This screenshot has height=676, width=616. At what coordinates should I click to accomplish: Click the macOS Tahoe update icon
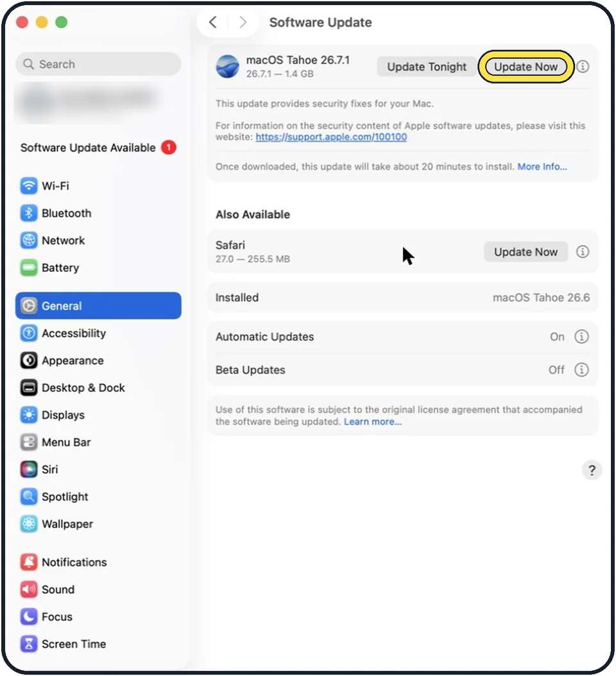[x=227, y=67]
